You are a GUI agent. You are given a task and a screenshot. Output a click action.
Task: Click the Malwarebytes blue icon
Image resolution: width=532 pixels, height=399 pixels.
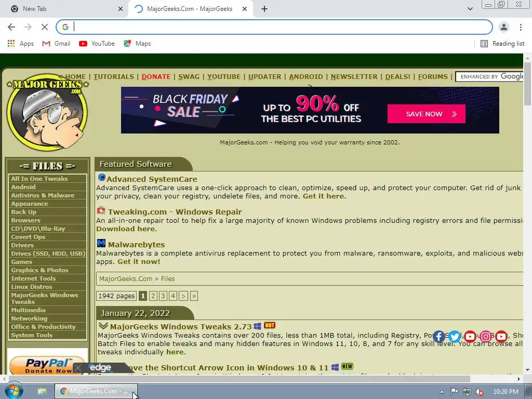101,243
